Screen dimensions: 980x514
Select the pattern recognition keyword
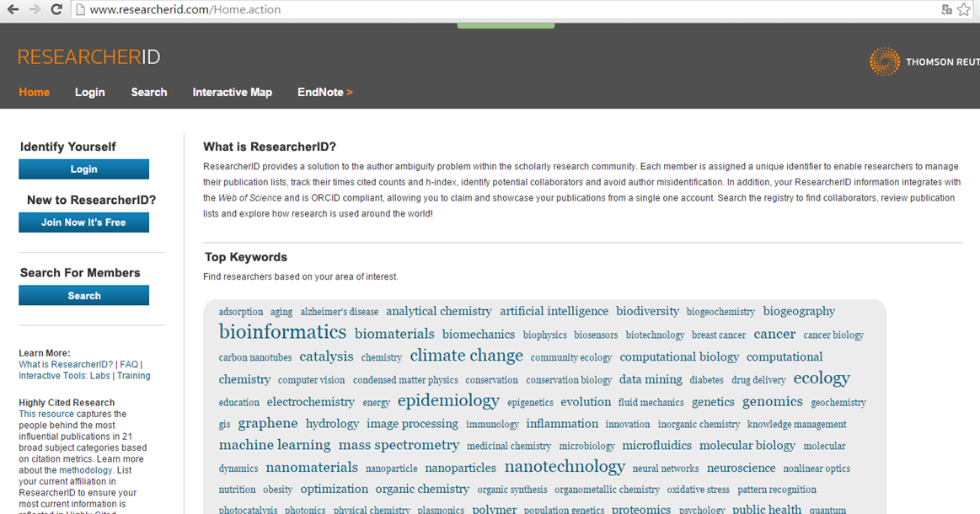click(x=777, y=490)
